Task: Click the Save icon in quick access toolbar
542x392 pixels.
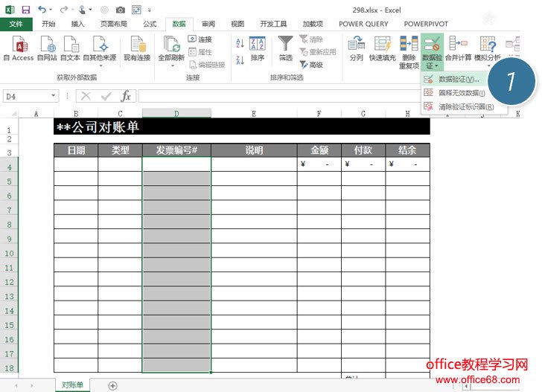Action: tap(25, 10)
